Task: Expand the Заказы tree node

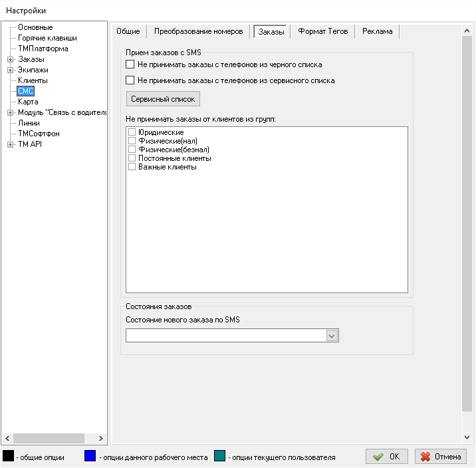Action: click(x=10, y=59)
